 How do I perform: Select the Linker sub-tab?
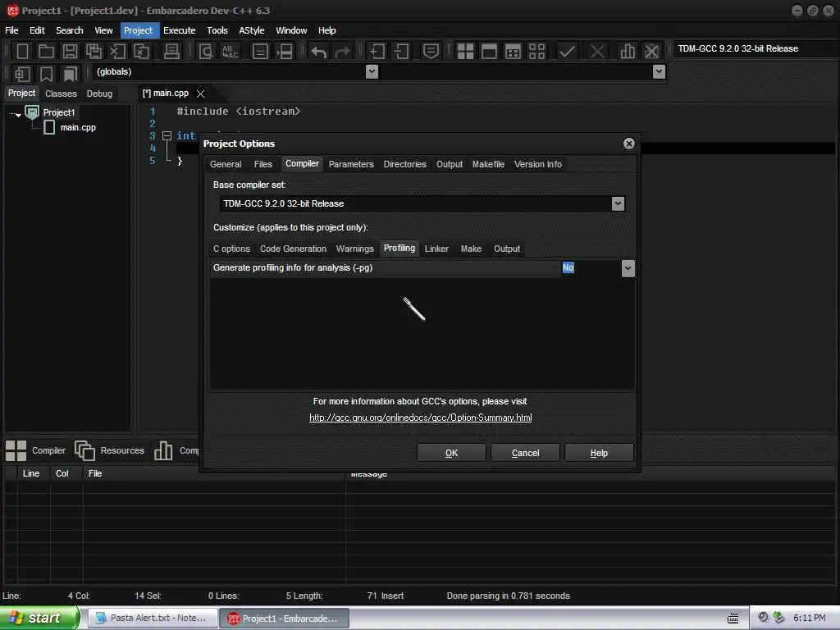click(436, 249)
